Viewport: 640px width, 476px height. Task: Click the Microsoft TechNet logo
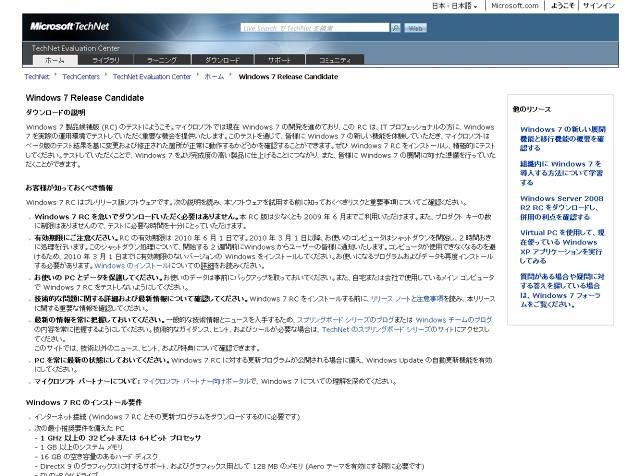pos(69,27)
